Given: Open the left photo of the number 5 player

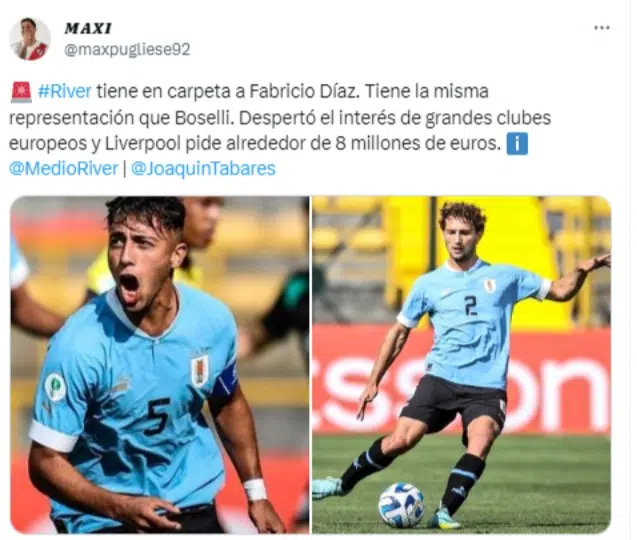Looking at the screenshot, I should (160, 364).
